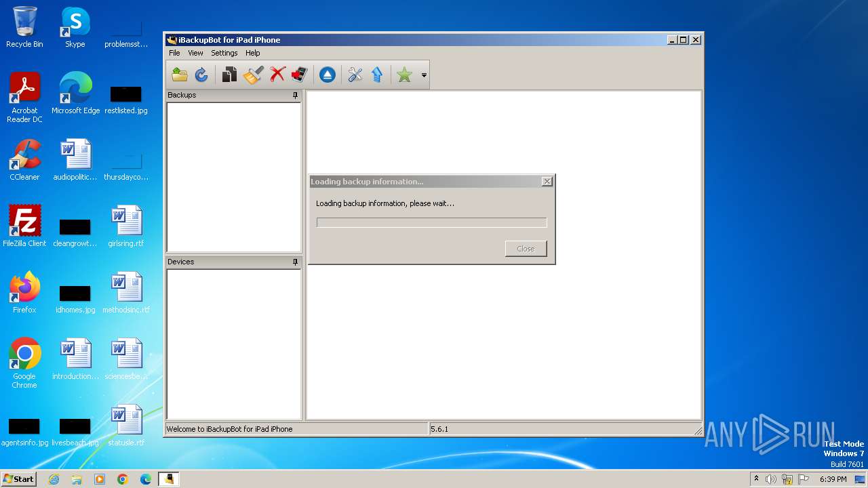The height and width of the screenshot is (488, 868).
Task: Open the View menu
Action: click(x=195, y=53)
